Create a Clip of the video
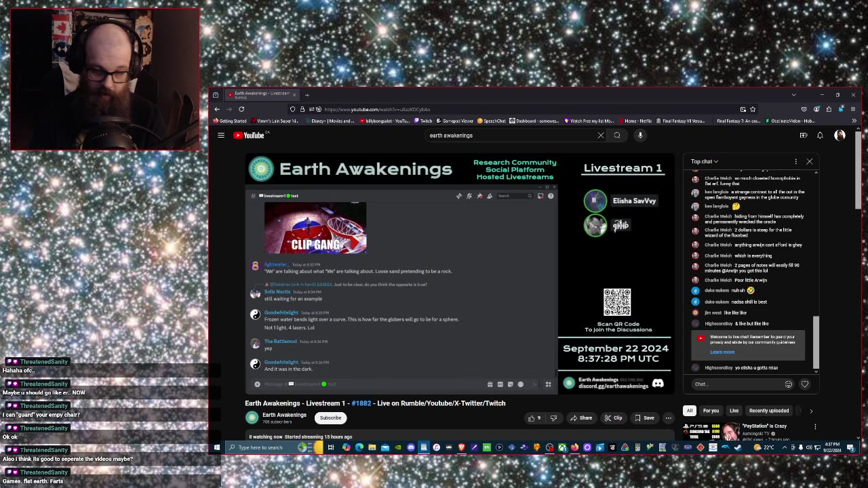 614,418
